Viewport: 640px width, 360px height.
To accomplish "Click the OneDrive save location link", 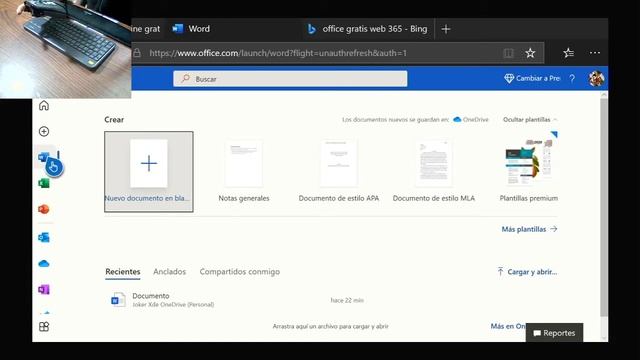I will tap(471, 120).
